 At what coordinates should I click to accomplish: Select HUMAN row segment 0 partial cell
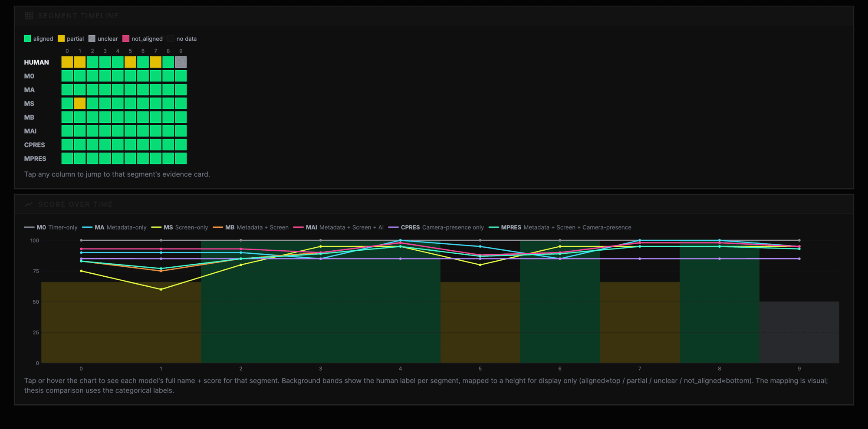[67, 62]
